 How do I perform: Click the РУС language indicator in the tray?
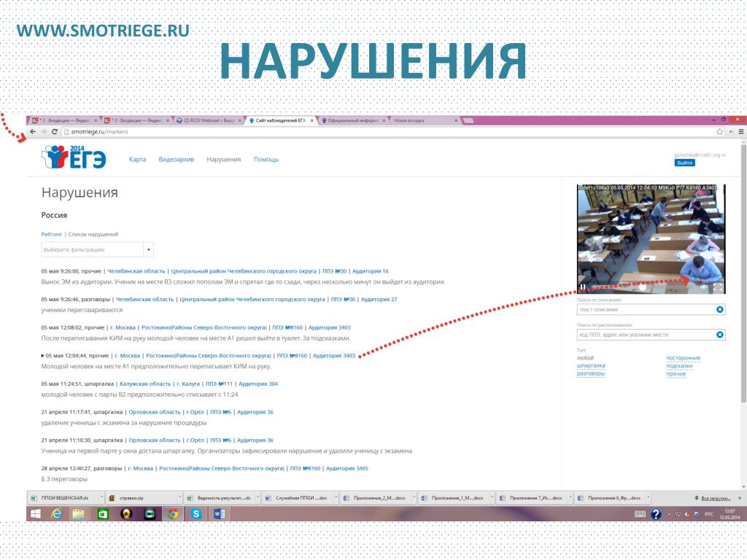(x=709, y=514)
